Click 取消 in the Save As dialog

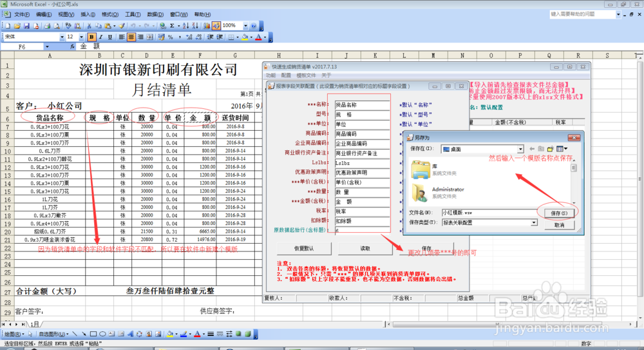558,225
